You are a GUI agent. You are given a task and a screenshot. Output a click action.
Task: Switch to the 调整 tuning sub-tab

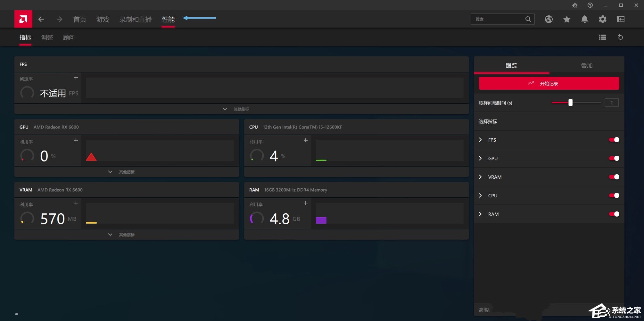point(47,37)
